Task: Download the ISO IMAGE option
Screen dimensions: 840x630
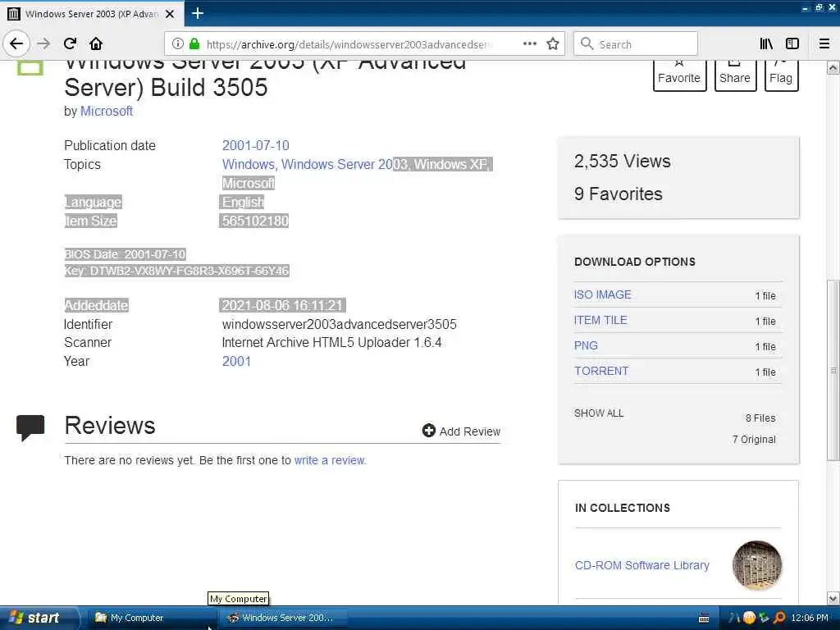Action: point(603,294)
